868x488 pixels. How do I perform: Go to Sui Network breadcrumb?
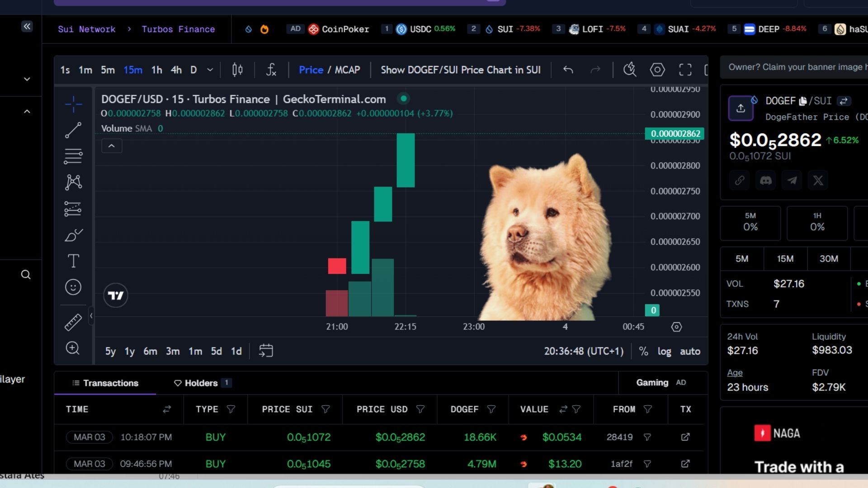[87, 29]
